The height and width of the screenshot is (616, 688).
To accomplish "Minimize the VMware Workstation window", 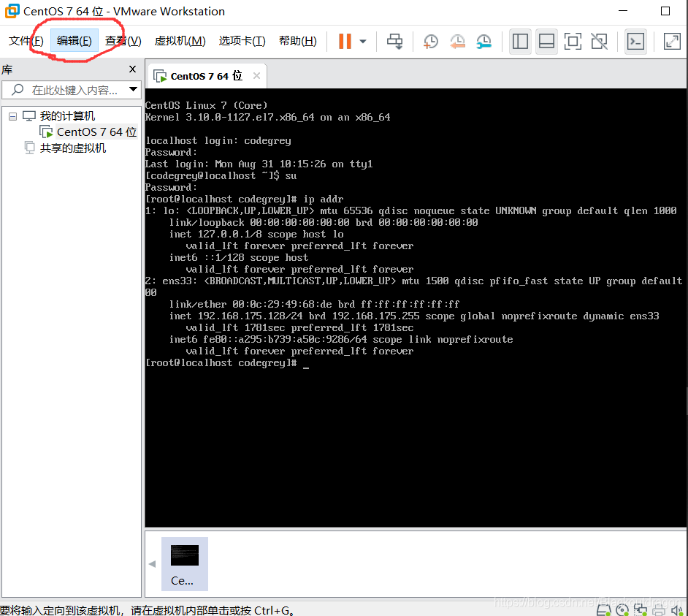I will click(623, 11).
